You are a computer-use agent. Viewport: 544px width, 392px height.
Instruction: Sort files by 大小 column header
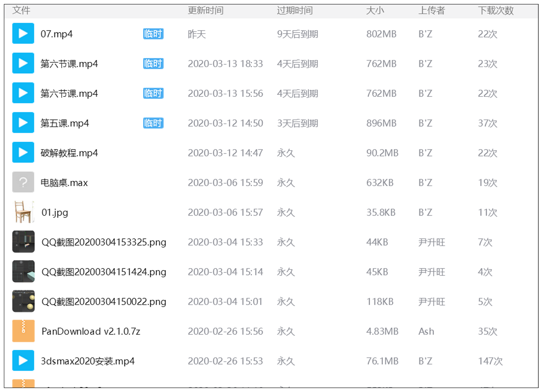click(375, 11)
